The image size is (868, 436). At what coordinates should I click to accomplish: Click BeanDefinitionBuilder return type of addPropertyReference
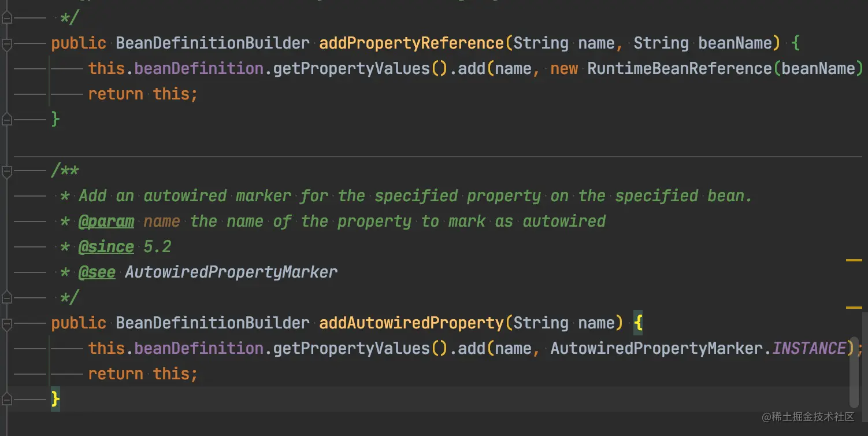(213, 43)
